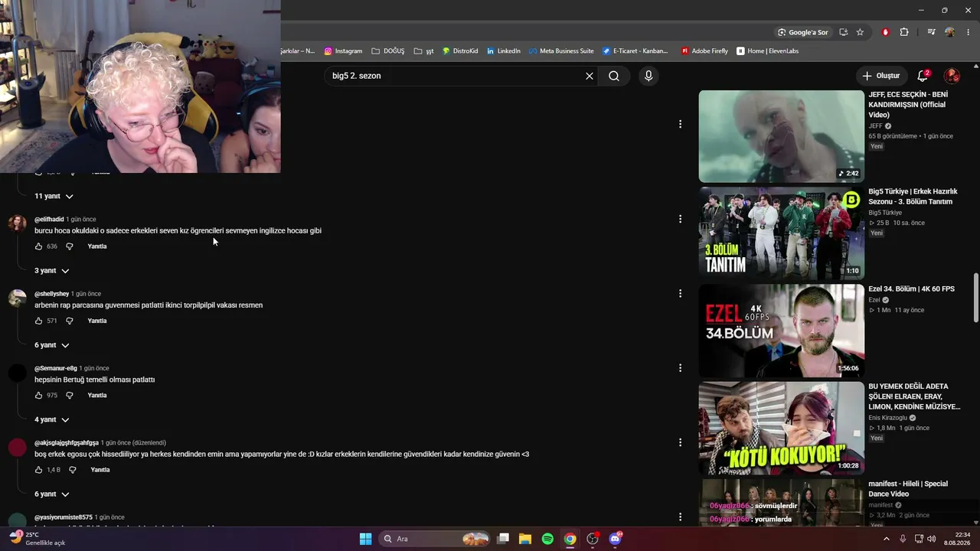Open Big5 Türkiye 3. Bölüm Tanıtım title
The image size is (980, 551).
(x=913, y=197)
